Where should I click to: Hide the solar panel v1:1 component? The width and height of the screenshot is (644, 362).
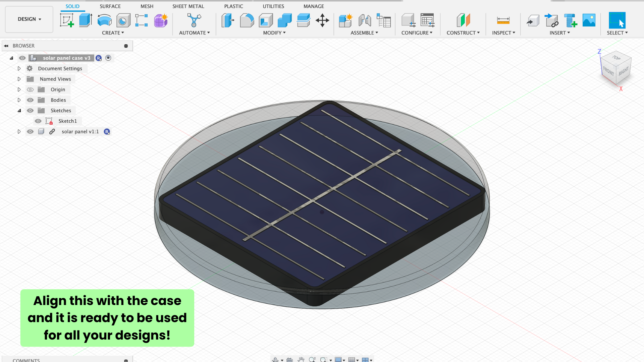30,132
